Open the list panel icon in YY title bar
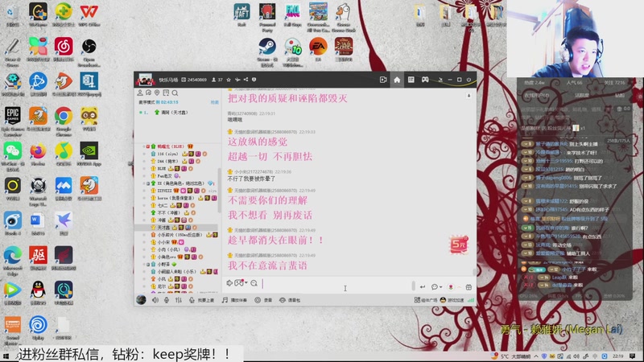 point(411,80)
